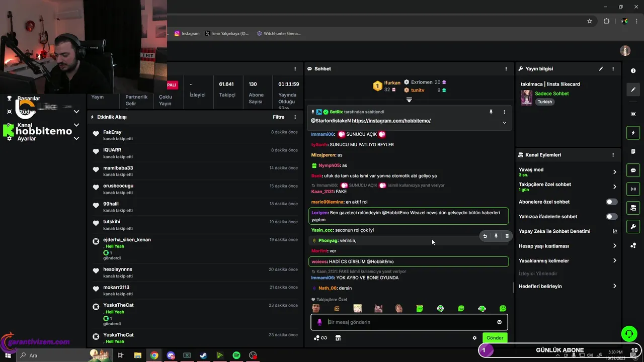The image size is (644, 362).
Task: Open the Witchhunter Grena bookmark
Action: click(x=278, y=34)
